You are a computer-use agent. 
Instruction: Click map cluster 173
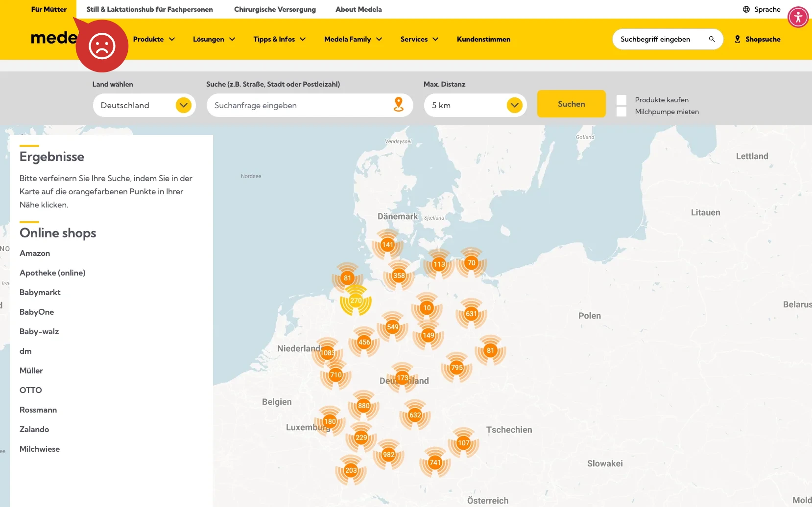coord(403,378)
